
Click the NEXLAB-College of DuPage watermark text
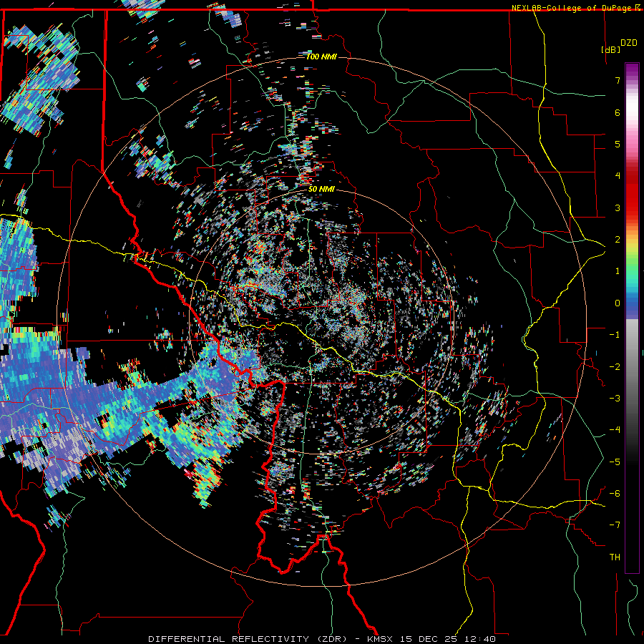click(577, 8)
